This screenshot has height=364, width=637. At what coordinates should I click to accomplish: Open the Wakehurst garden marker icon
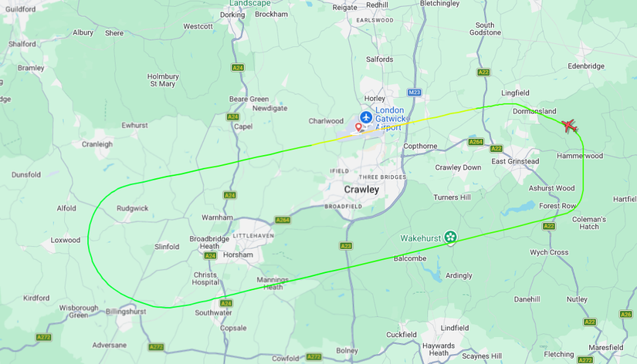pyautogui.click(x=450, y=237)
